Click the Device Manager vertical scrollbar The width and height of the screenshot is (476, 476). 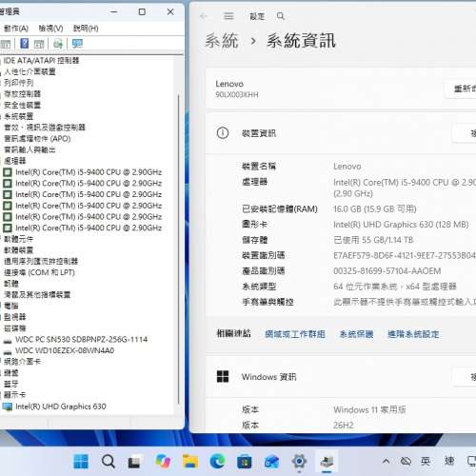(x=179, y=249)
